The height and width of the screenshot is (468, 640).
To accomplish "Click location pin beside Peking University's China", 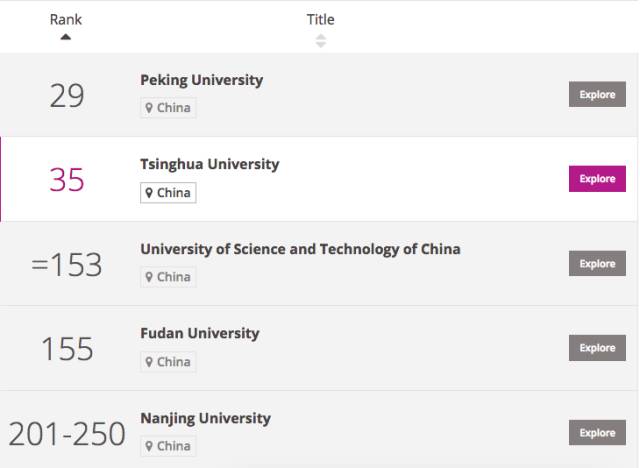I will (149, 108).
